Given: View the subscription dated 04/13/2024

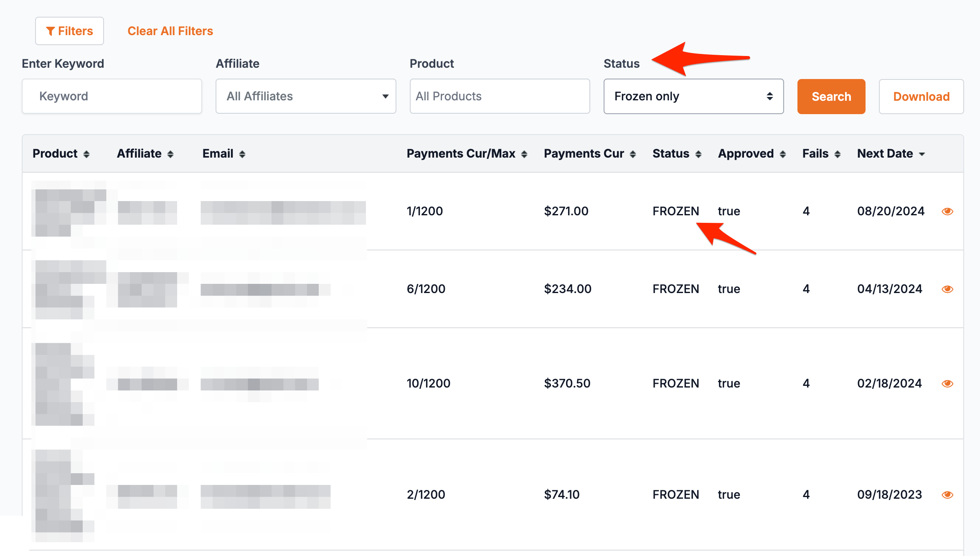Looking at the screenshot, I should click(x=947, y=289).
